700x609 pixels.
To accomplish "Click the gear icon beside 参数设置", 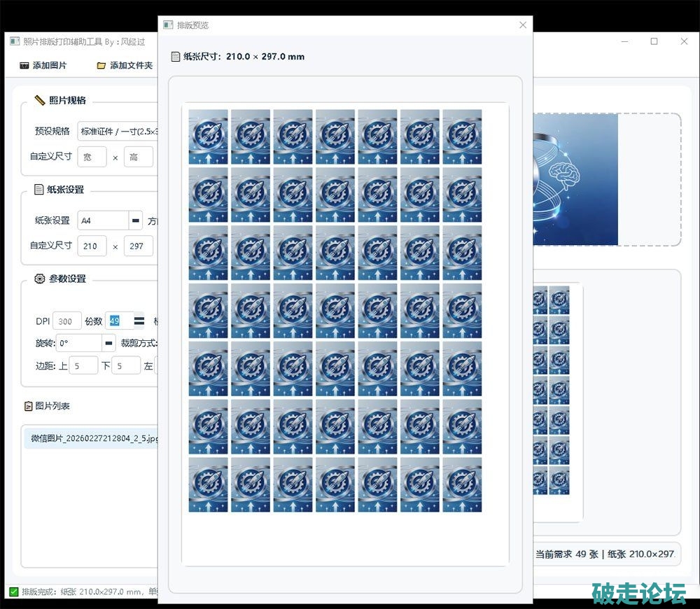I will (x=39, y=279).
